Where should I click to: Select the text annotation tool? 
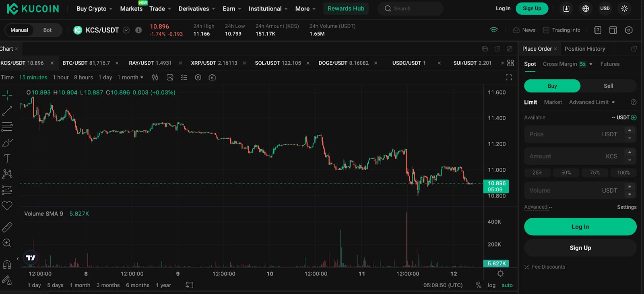pyautogui.click(x=7, y=158)
